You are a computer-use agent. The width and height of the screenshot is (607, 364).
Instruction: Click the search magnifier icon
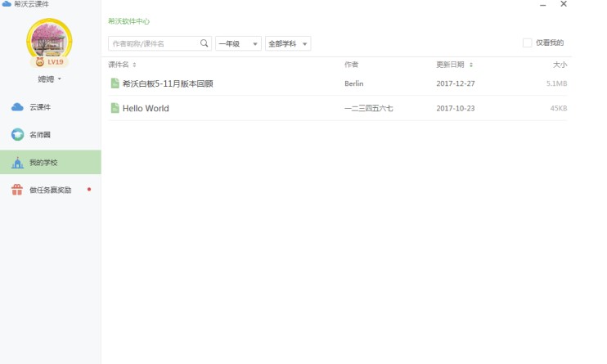[x=204, y=43]
